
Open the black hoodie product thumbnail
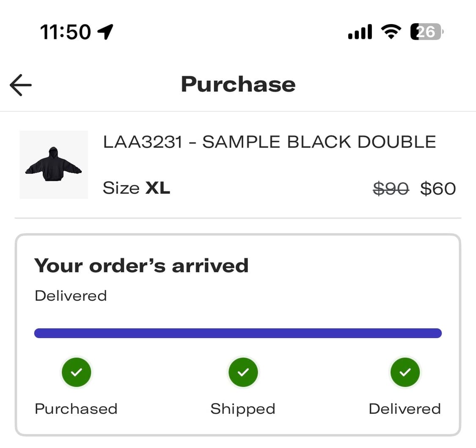[54, 165]
